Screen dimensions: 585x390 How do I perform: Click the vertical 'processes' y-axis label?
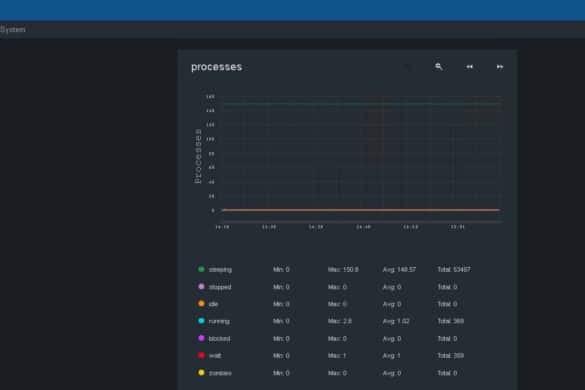tap(198, 156)
